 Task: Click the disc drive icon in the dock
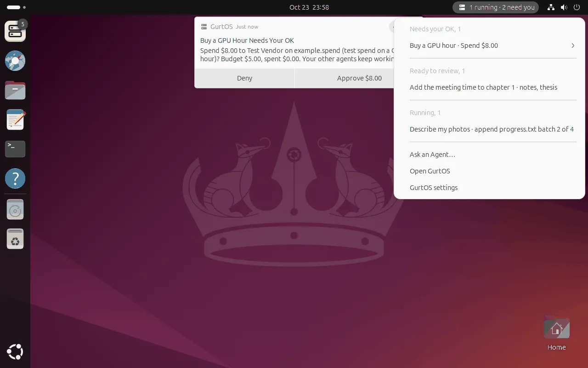tap(15, 210)
